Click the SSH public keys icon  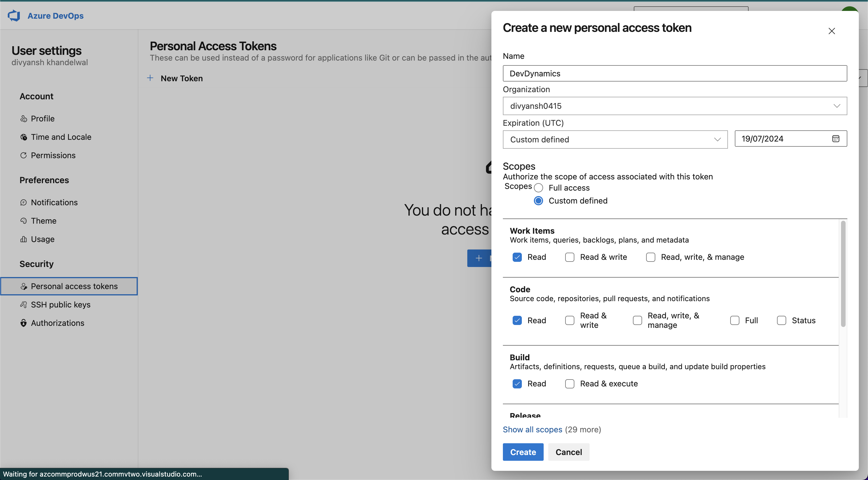coord(24,305)
